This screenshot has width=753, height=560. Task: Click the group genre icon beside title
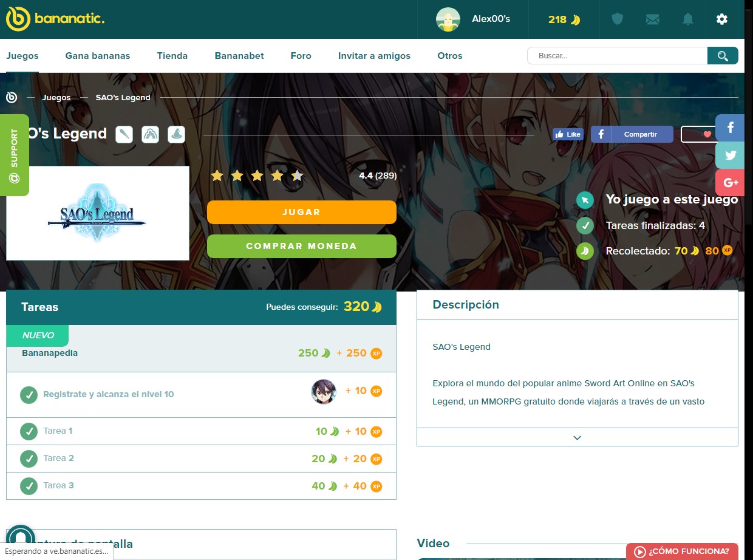click(150, 134)
